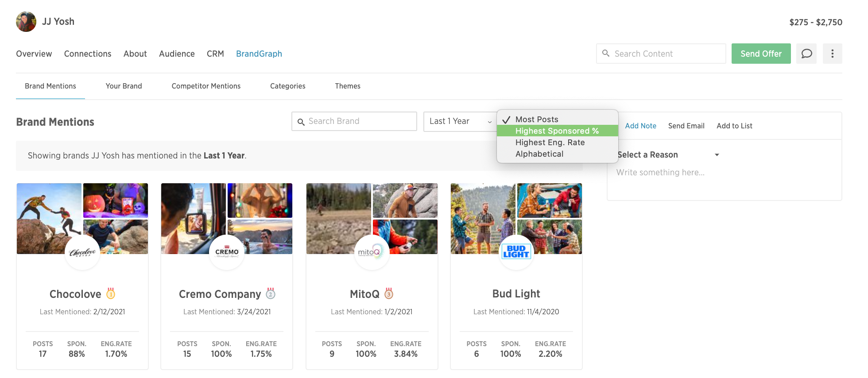Click Chocolove's 1.70% engagement rate
Viewport: 868px width, 378px height.
[x=116, y=354]
